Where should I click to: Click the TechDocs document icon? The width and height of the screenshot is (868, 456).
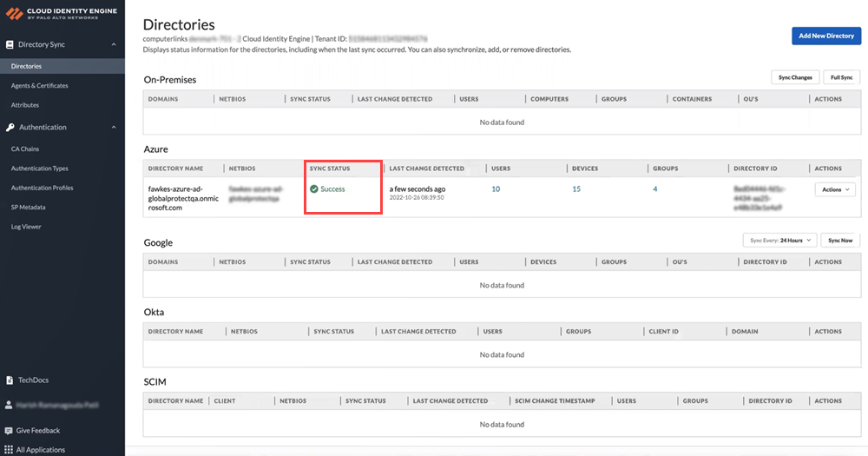(10, 380)
